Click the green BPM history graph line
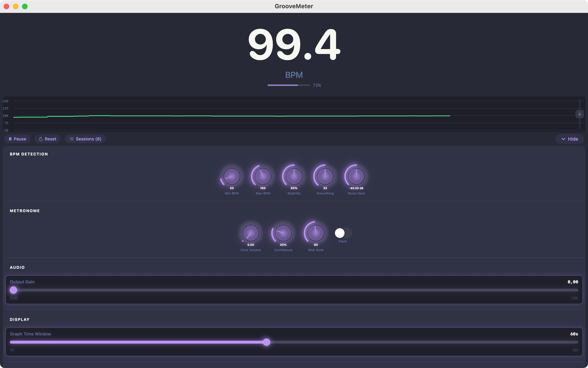Screen dimensions: 588x368 tap(232, 116)
